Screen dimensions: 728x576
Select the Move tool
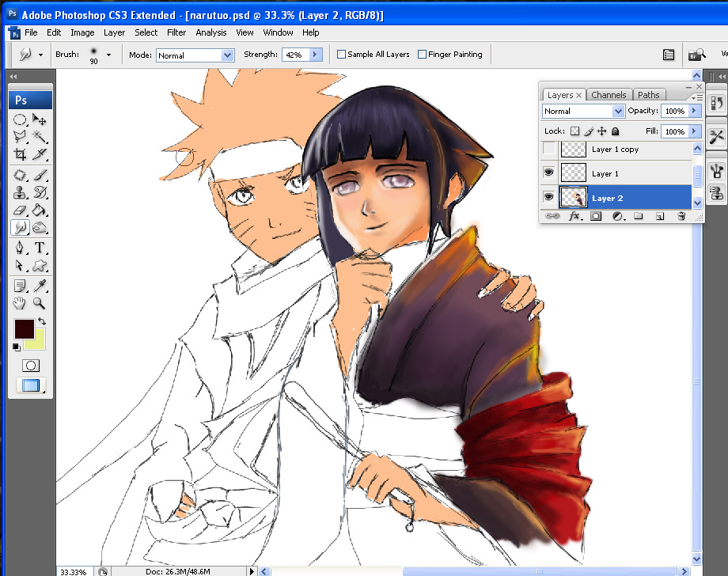pos(40,119)
